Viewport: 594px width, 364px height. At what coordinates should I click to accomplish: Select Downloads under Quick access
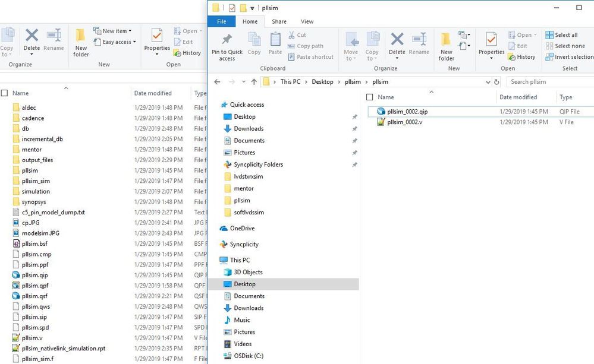tap(249, 129)
